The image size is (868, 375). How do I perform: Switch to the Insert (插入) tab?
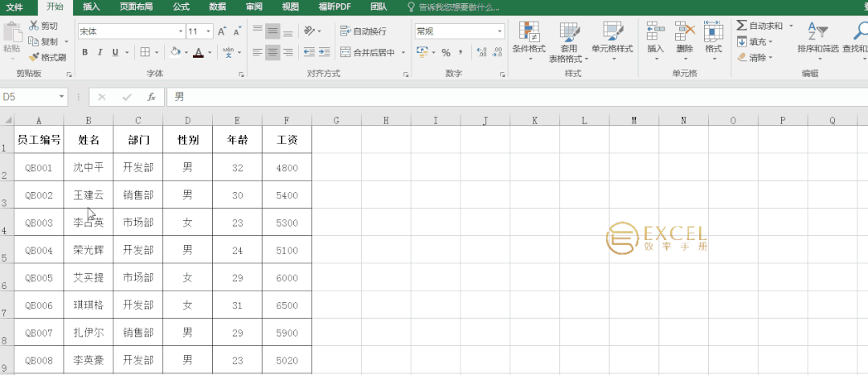tap(92, 7)
